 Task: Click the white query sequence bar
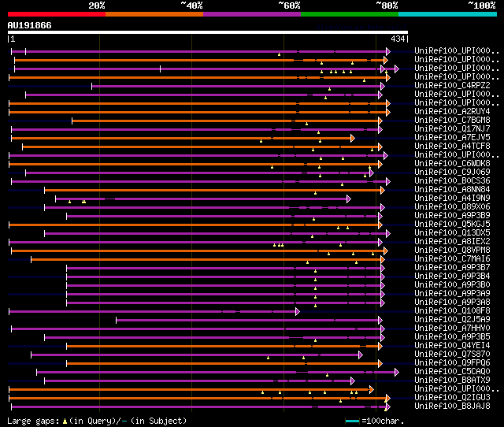(208, 32)
